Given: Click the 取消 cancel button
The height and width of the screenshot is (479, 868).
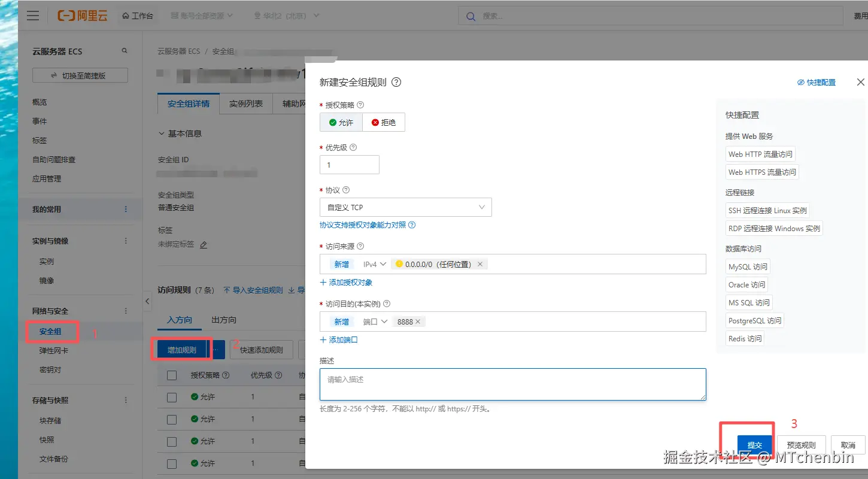Looking at the screenshot, I should click(848, 445).
